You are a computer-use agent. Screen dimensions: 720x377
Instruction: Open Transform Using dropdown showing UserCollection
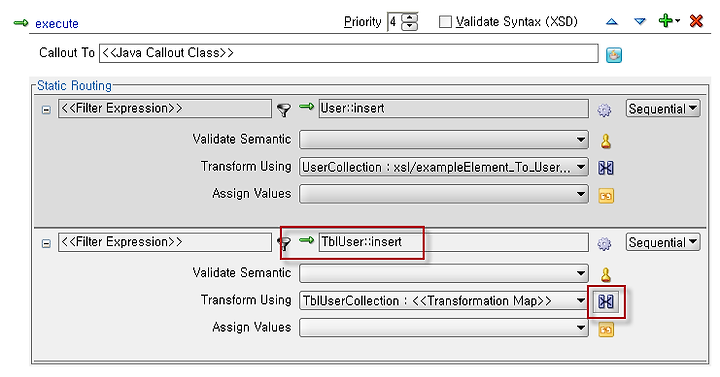pos(444,167)
